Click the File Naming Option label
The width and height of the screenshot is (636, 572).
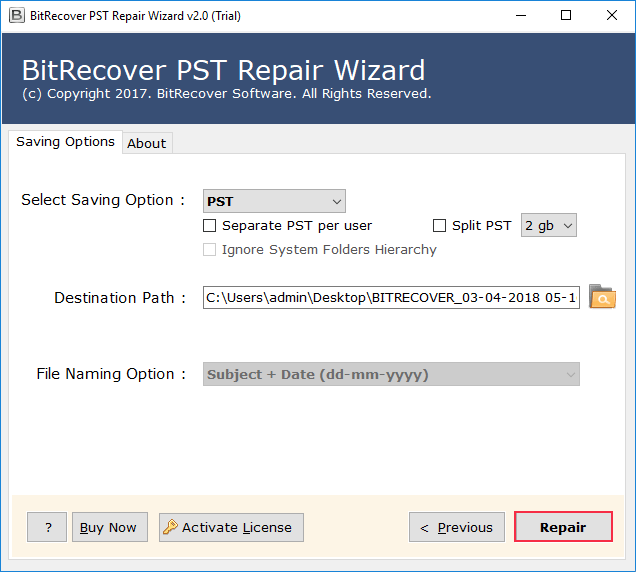point(111,374)
